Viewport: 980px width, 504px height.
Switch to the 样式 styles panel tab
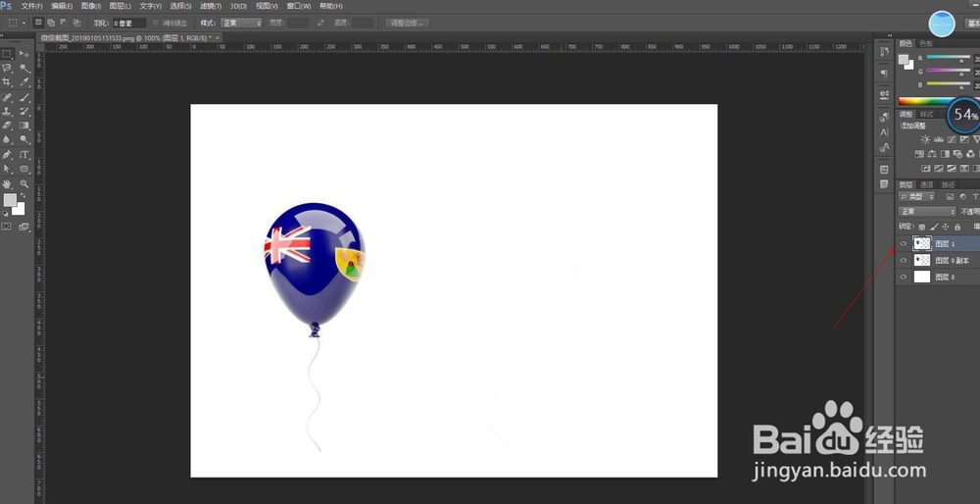coord(926,115)
